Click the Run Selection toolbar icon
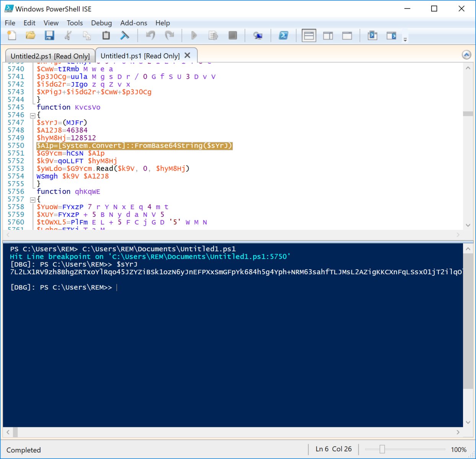Image resolution: width=476 pixels, height=459 pixels. pos(213,35)
